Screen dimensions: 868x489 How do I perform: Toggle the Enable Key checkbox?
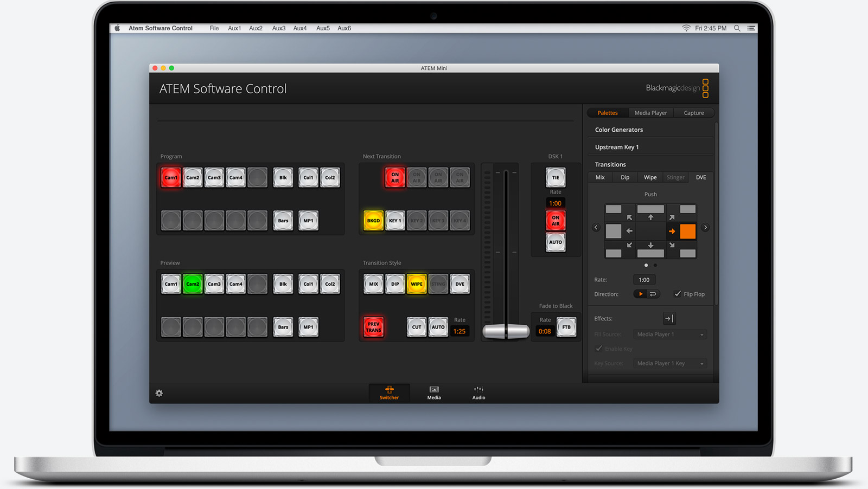[x=599, y=349]
